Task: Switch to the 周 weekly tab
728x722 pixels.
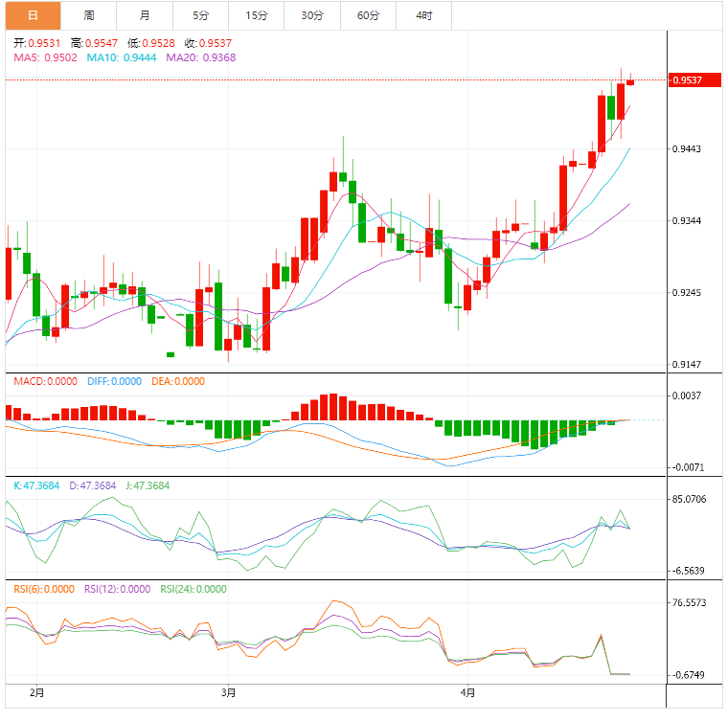Action: (89, 15)
